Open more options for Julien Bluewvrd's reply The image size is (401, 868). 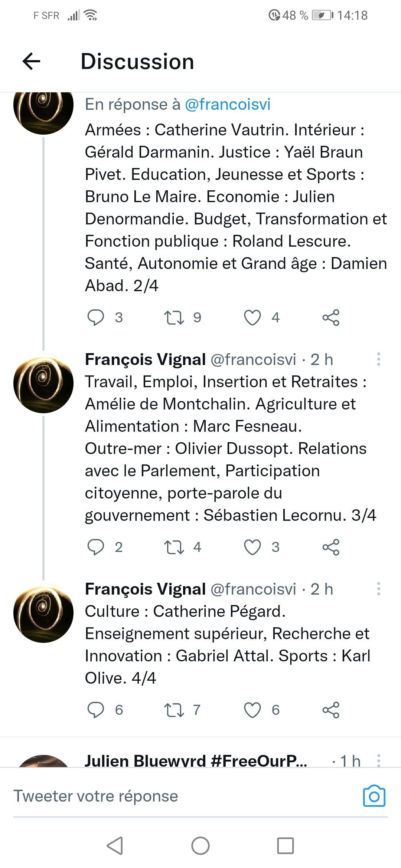(x=378, y=760)
